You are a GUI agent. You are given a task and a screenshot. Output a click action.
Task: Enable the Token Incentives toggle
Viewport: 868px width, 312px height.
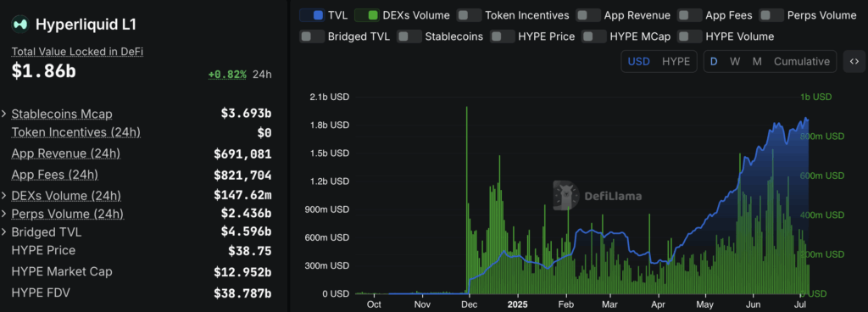[469, 15]
